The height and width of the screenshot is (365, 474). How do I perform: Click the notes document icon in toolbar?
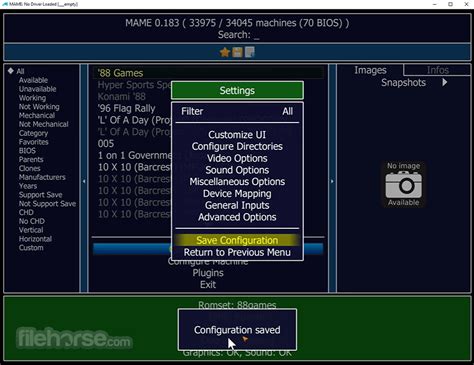point(250,52)
